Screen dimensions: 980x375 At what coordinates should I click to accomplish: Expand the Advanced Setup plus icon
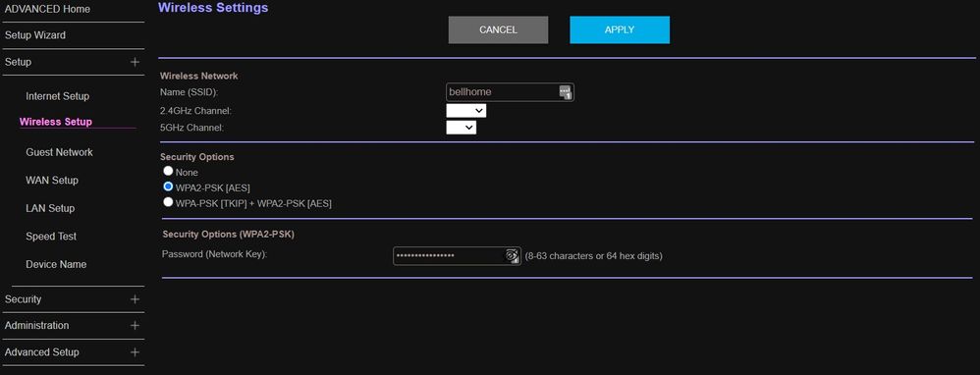[135, 351]
